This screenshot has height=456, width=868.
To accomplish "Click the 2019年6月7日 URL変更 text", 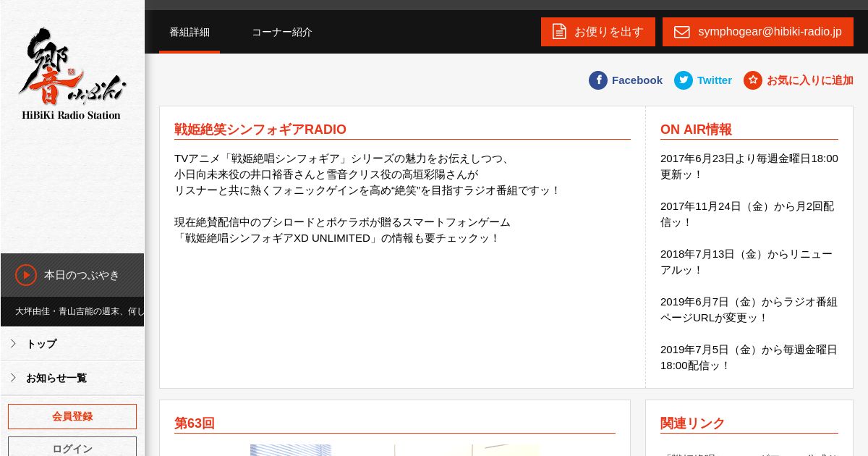I will click(749, 310).
